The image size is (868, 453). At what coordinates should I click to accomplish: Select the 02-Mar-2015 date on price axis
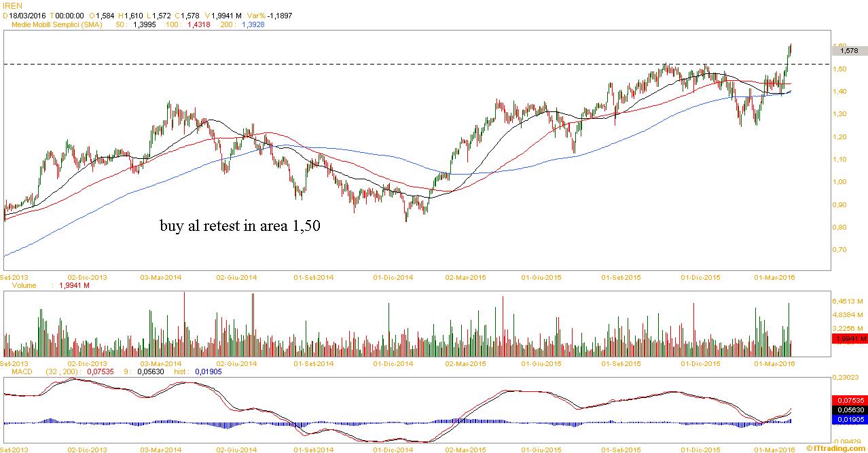(x=465, y=278)
